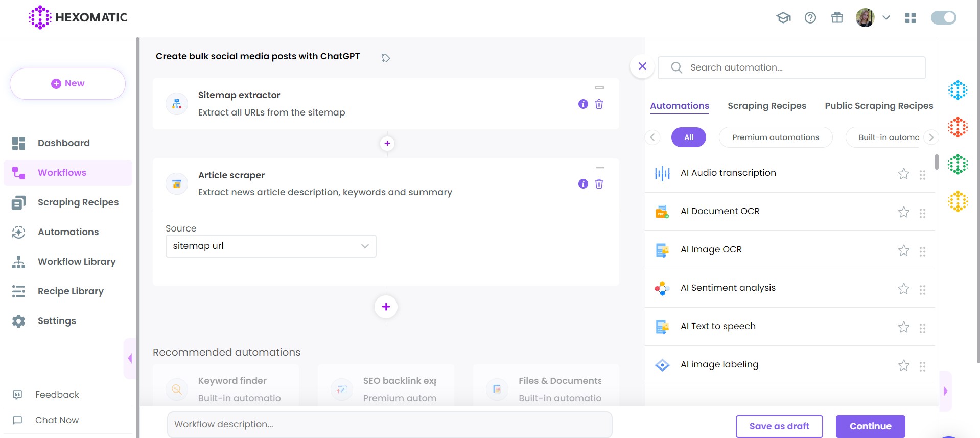Switch to the Scraping Recipes tab
Image resolution: width=980 pixels, height=438 pixels.
(x=766, y=106)
